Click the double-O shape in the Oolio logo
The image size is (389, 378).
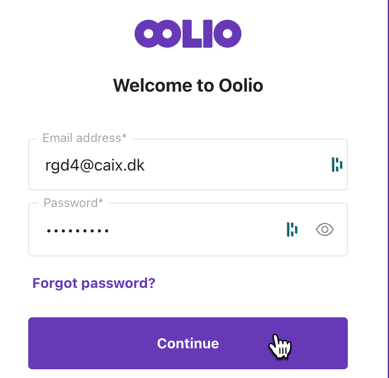point(158,34)
